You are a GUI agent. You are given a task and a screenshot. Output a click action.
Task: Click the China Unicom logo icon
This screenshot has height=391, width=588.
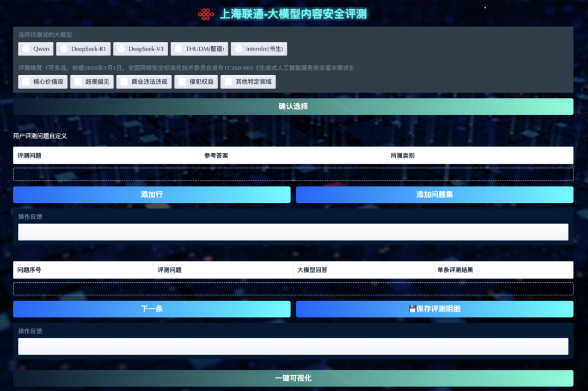[x=205, y=14]
